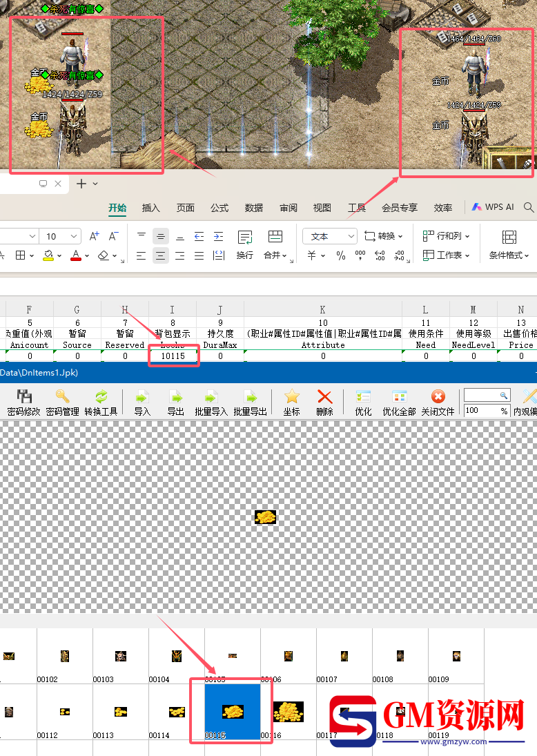Click the 导入 import button
Screen dimensions: 537x756
click(x=141, y=403)
